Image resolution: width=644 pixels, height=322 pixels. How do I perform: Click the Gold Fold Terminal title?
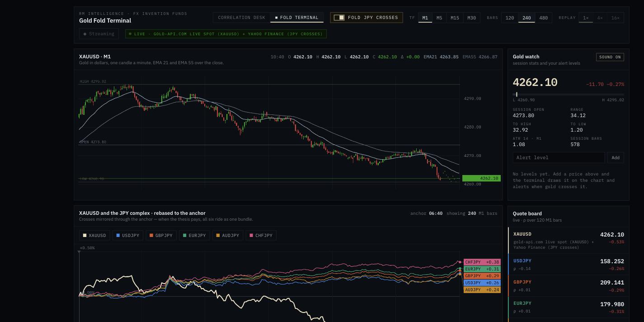[x=105, y=21]
